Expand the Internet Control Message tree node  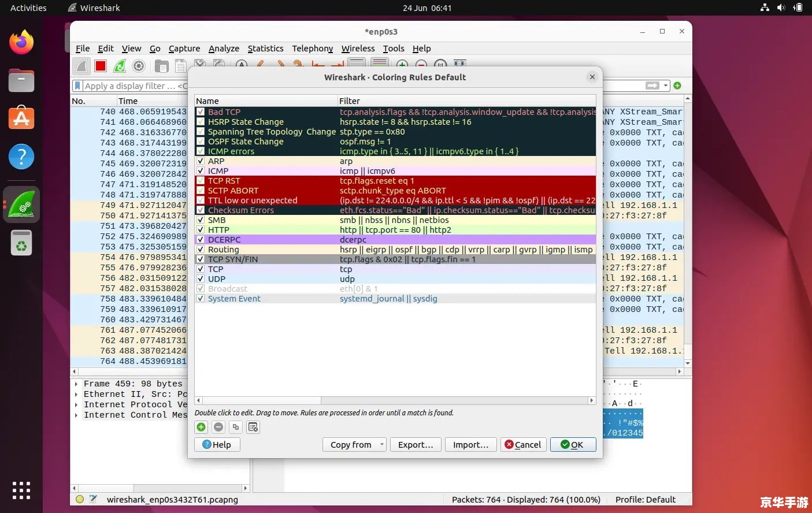(x=76, y=415)
